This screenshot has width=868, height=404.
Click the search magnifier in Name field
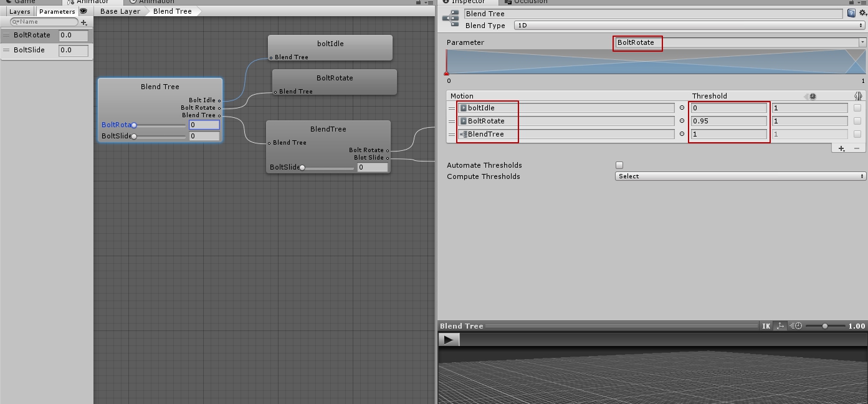(x=16, y=22)
